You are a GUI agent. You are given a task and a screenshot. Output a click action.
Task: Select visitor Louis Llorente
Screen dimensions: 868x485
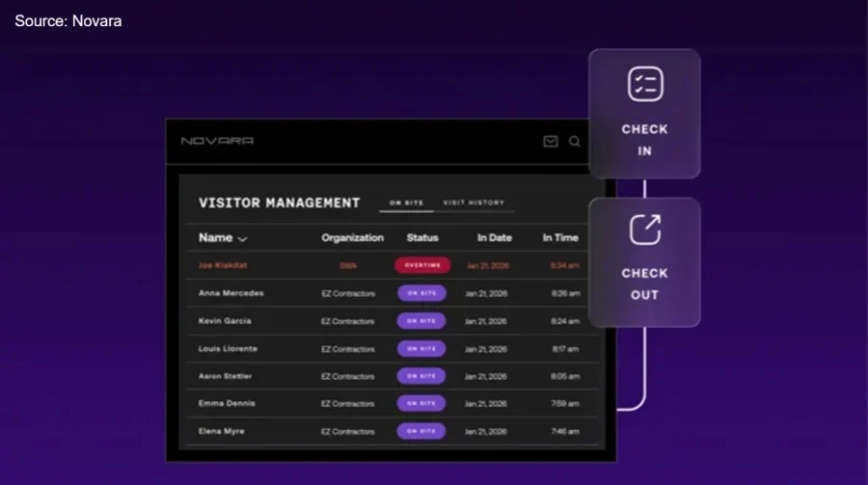click(x=228, y=349)
